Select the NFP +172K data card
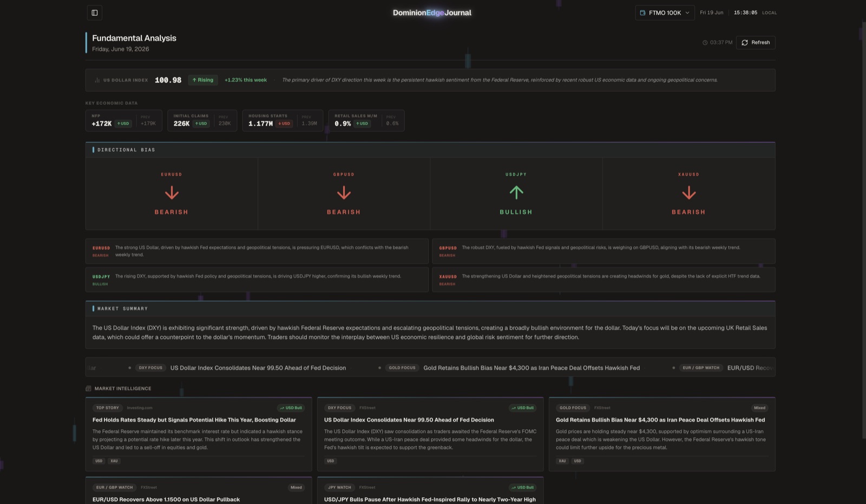Image resolution: width=866 pixels, height=504 pixels. [x=123, y=120]
